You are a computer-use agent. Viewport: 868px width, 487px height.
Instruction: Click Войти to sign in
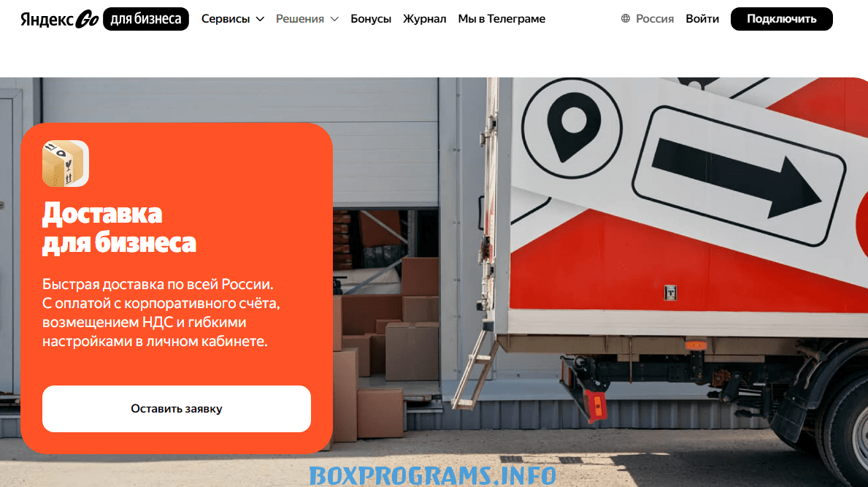click(702, 19)
